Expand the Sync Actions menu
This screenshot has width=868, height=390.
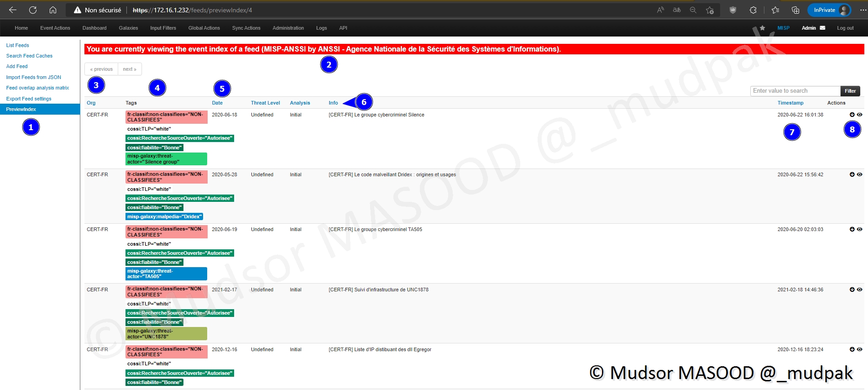(246, 28)
